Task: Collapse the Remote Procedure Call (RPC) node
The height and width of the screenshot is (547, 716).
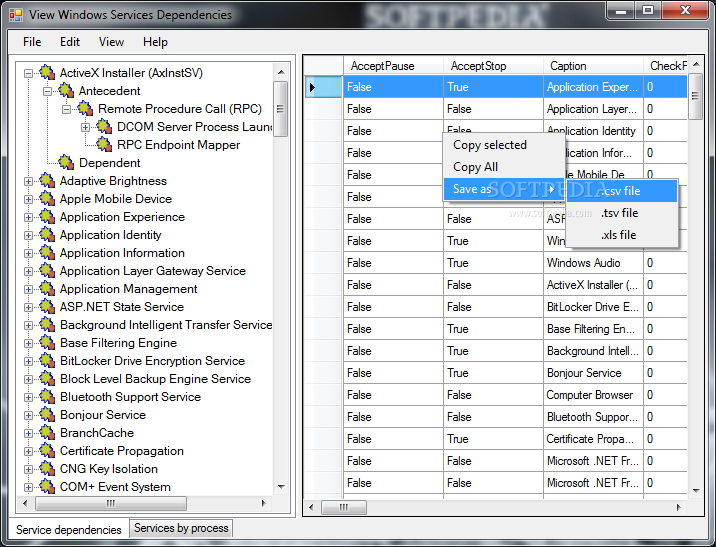Action: [x=67, y=109]
